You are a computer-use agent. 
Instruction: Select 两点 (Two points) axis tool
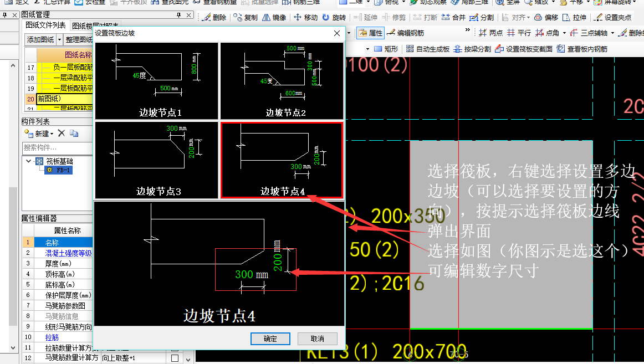click(491, 33)
